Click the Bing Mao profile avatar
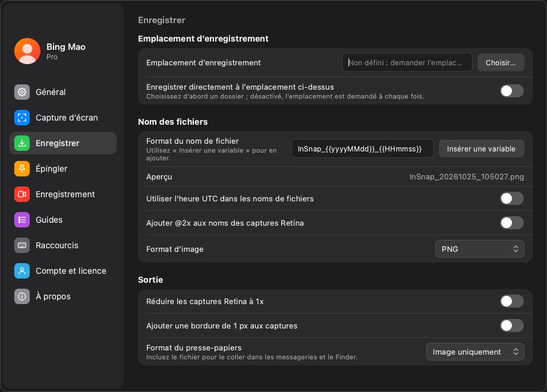This screenshot has height=392, width=547. (x=27, y=51)
